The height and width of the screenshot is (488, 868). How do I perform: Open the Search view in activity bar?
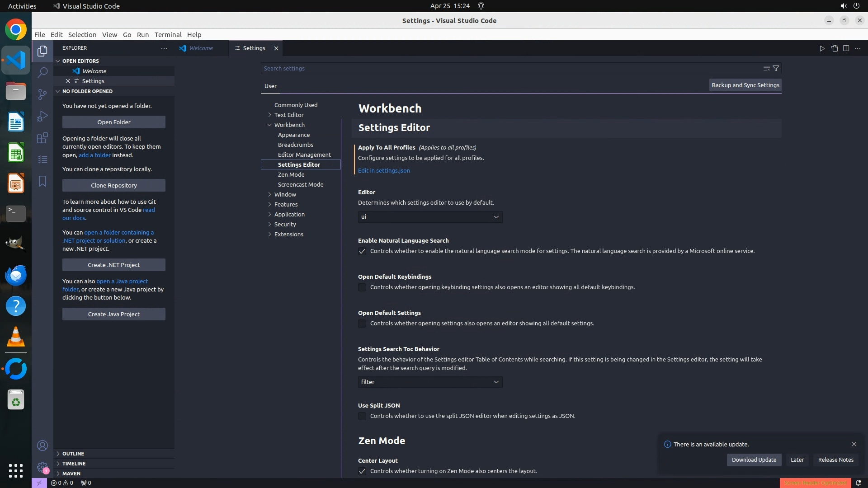pyautogui.click(x=42, y=72)
